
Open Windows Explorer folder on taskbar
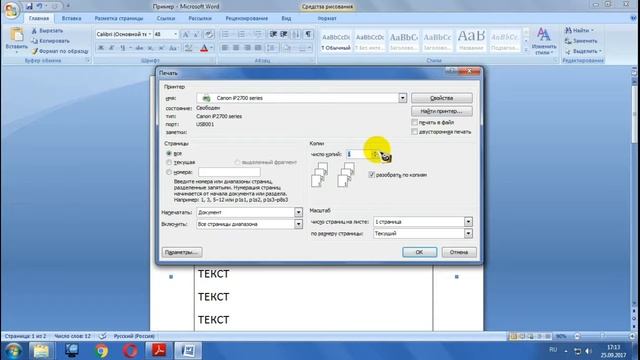[41, 351]
